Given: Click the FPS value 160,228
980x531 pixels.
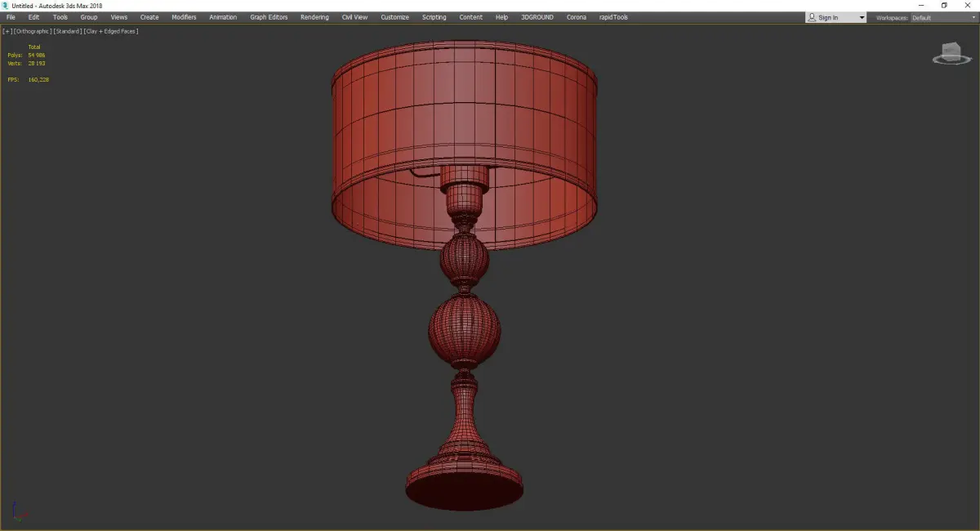Looking at the screenshot, I should [x=38, y=79].
